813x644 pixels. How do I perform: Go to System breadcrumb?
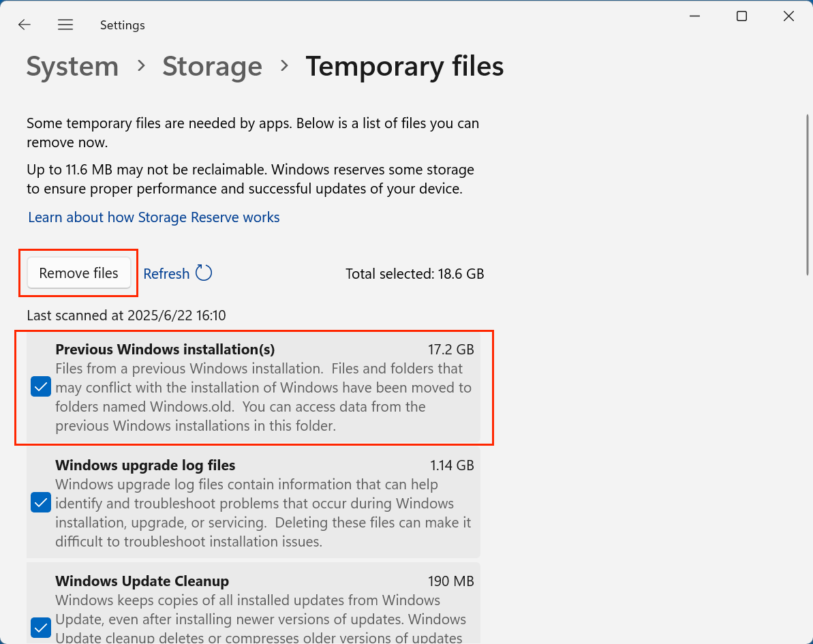(x=72, y=67)
